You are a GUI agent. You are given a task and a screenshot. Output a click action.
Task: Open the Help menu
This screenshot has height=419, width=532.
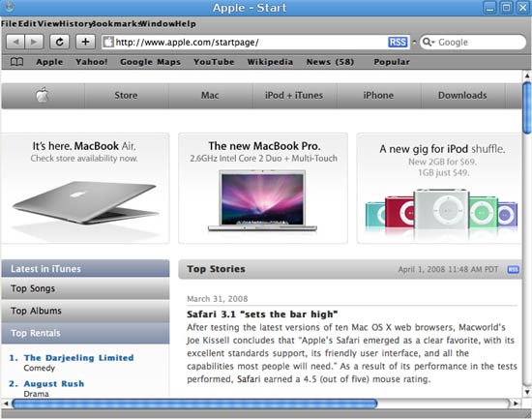point(186,24)
